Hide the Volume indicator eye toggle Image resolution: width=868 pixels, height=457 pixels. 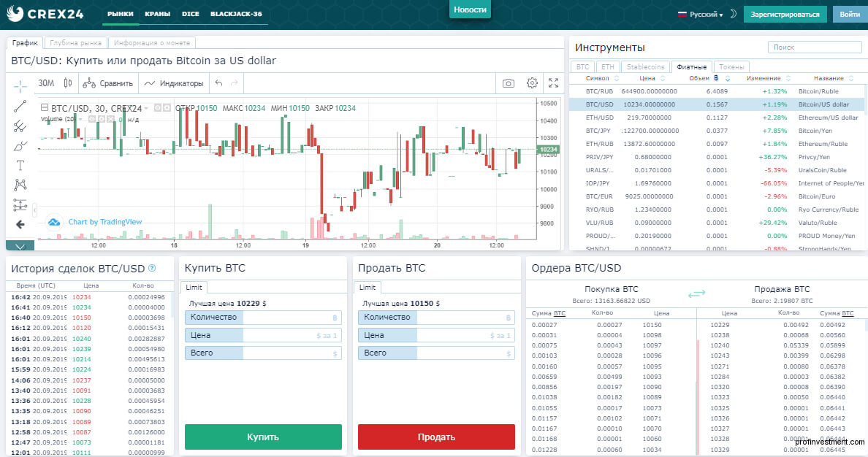coord(92,119)
